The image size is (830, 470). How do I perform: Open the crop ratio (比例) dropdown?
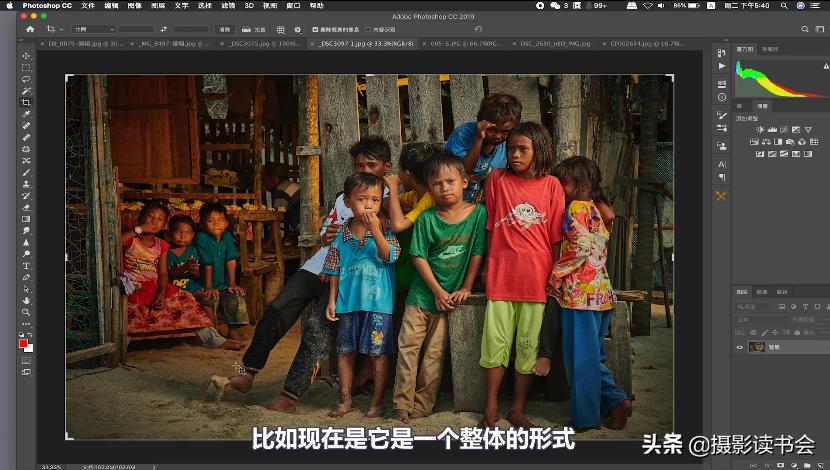click(94, 29)
